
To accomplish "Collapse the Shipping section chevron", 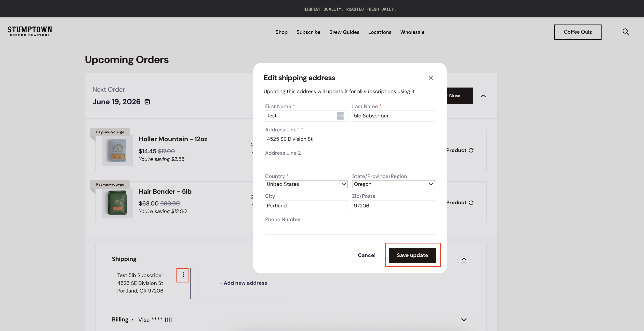I will [x=464, y=259].
